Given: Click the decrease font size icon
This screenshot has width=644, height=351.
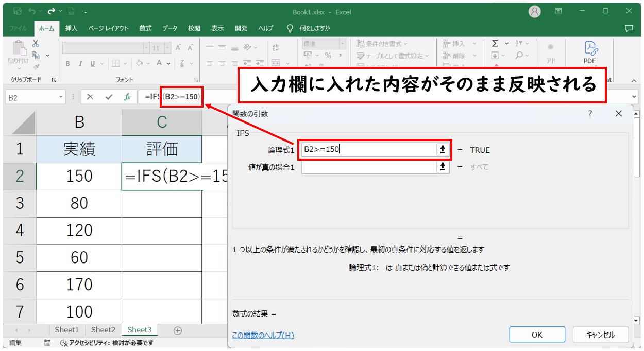Looking at the screenshot, I should pos(190,47).
